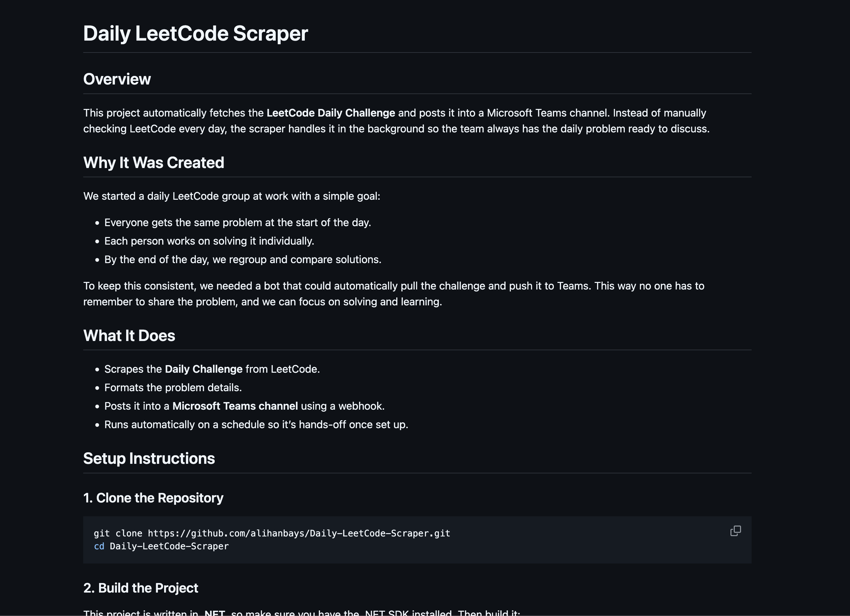Select the What It Does section heading

(x=129, y=335)
